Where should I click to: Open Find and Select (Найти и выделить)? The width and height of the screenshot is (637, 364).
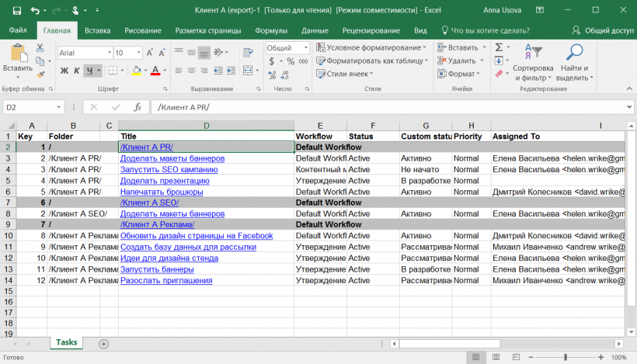click(x=574, y=63)
